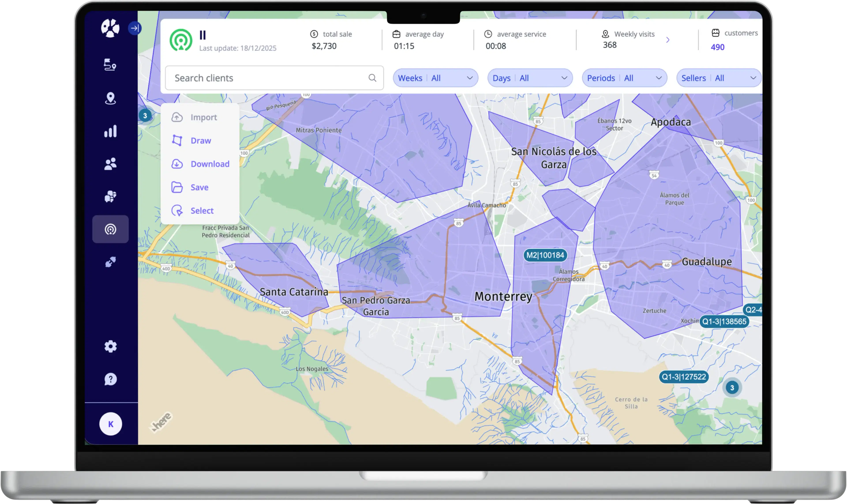This screenshot has width=847, height=504.
Task: Click the Draw polygon icon
Action: click(177, 140)
